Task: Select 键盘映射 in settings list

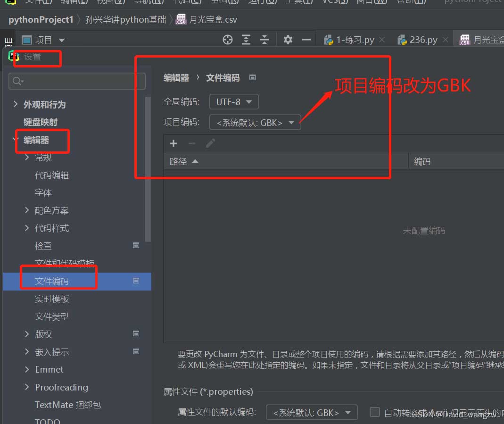Action: (x=41, y=122)
